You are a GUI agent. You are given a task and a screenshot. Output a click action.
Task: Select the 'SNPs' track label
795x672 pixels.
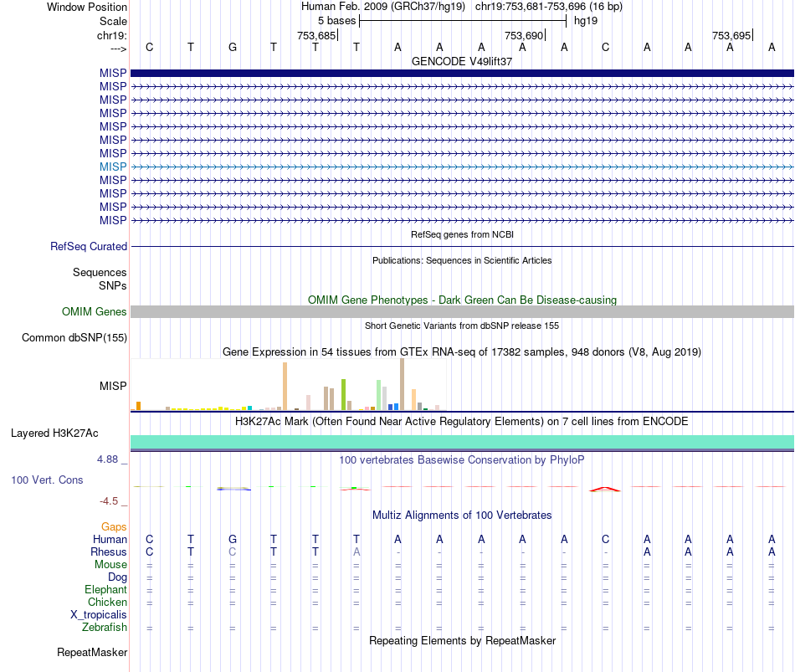(113, 285)
